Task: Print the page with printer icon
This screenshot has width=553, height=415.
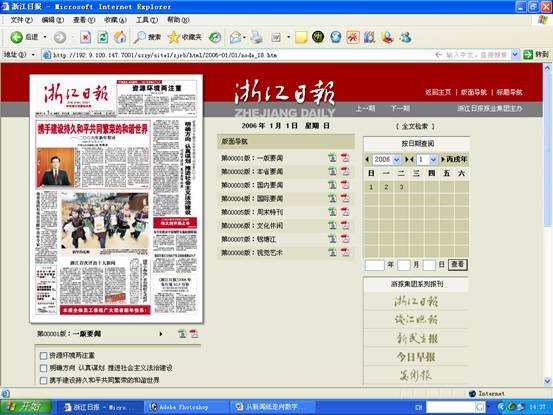Action: (x=256, y=37)
